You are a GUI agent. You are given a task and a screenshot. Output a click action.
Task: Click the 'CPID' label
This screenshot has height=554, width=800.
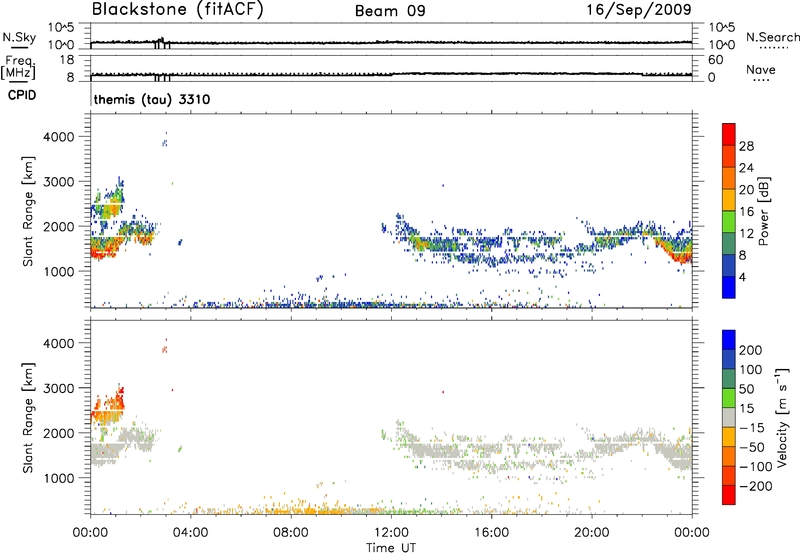click(x=22, y=96)
